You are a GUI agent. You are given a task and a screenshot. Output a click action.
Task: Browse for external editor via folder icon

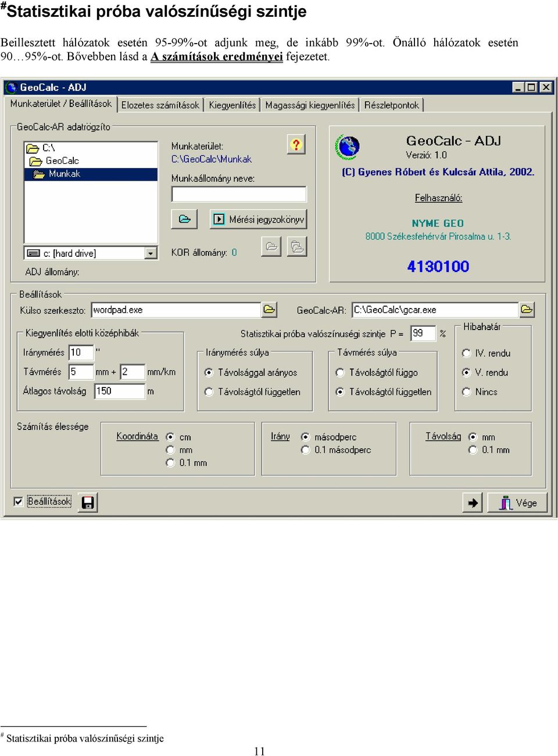coord(269,310)
